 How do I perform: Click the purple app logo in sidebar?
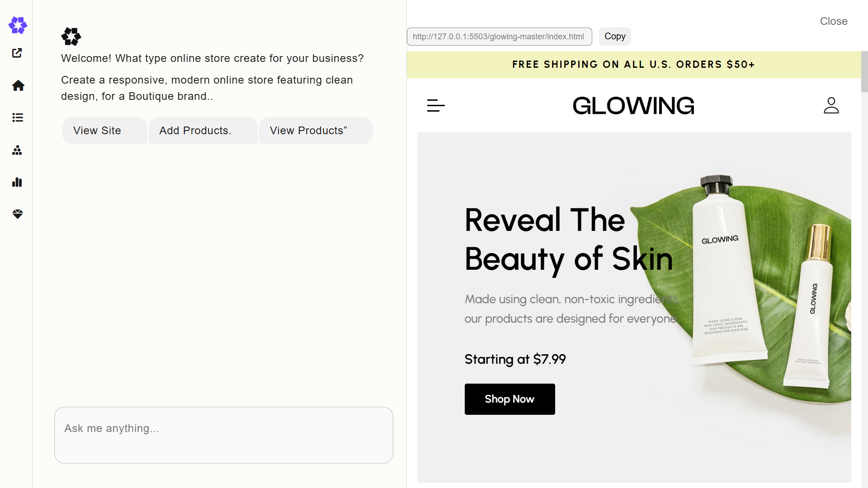(x=18, y=25)
